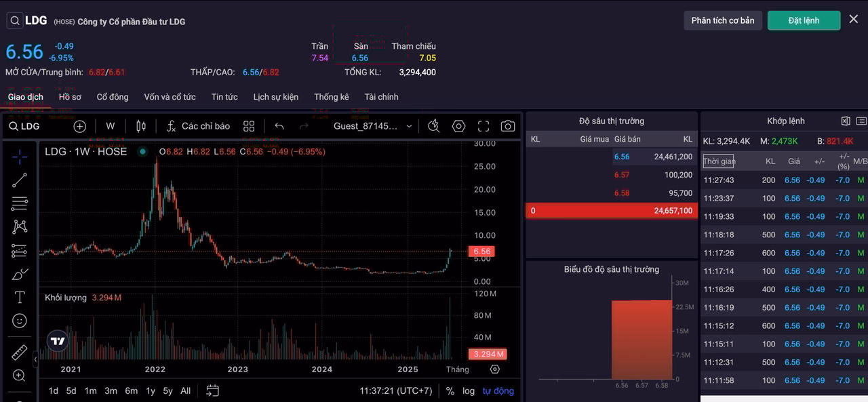
Task: Toggle log scale on chart
Action: [469, 390]
